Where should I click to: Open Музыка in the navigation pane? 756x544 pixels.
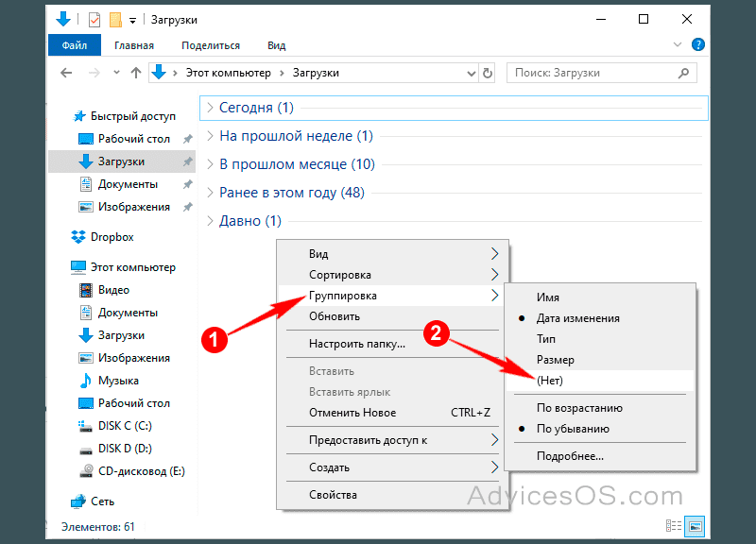[109, 381]
